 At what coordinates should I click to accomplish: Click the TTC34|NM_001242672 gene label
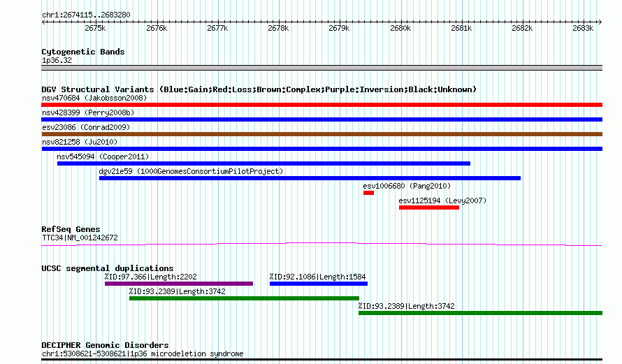(x=80, y=238)
